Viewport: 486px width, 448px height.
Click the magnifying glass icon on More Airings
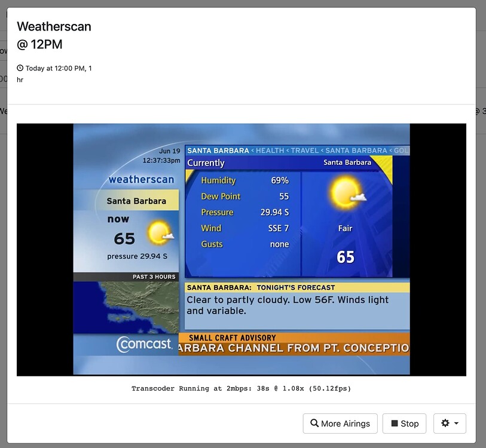tap(315, 424)
